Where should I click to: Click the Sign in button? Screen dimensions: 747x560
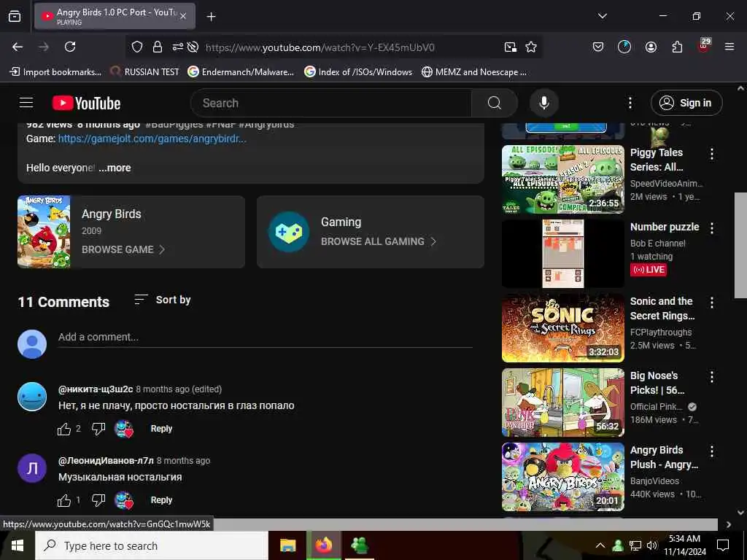tap(686, 103)
